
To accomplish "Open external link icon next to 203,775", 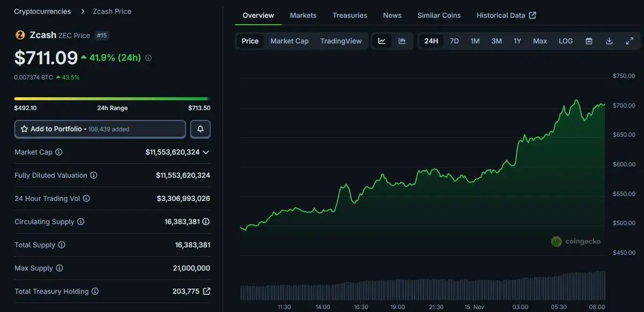I will click(x=206, y=291).
